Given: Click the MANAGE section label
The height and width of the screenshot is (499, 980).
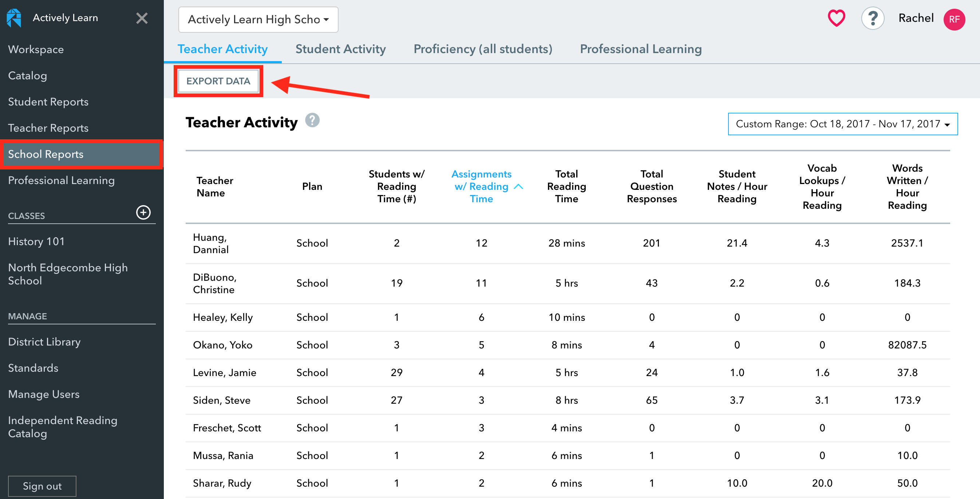Looking at the screenshot, I should [27, 316].
